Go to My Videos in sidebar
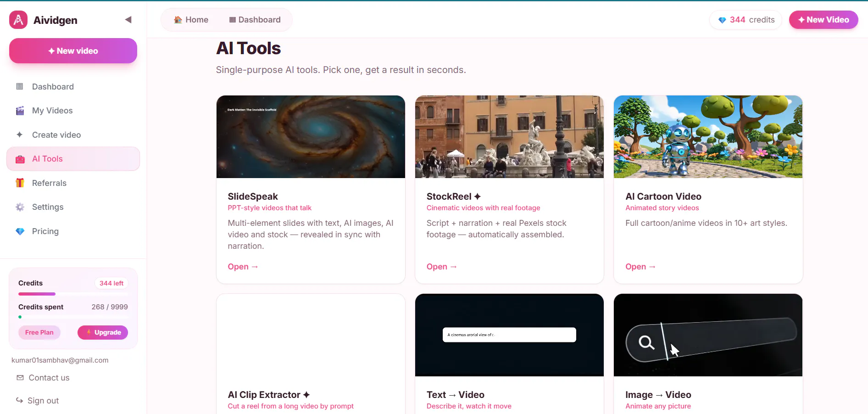Screen dimensions: 868x414 point(73,111)
